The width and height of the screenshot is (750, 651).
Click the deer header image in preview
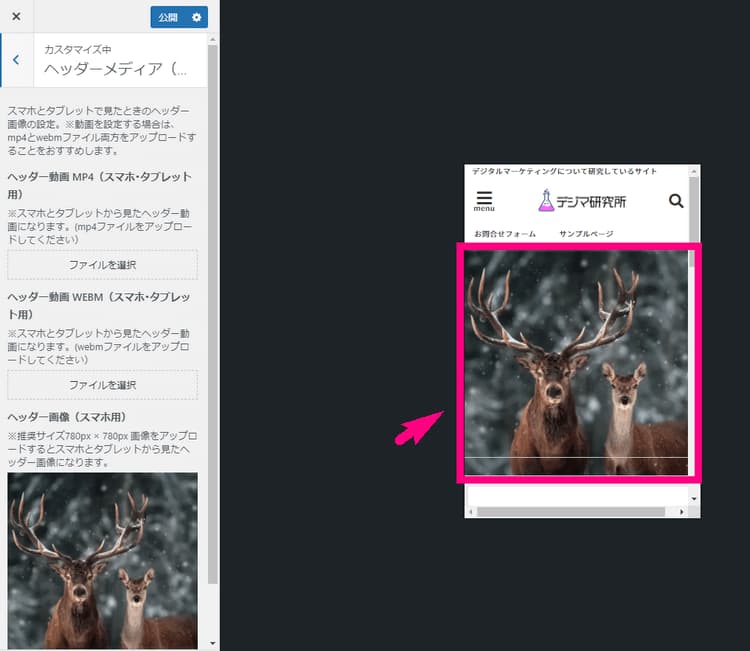(x=576, y=363)
